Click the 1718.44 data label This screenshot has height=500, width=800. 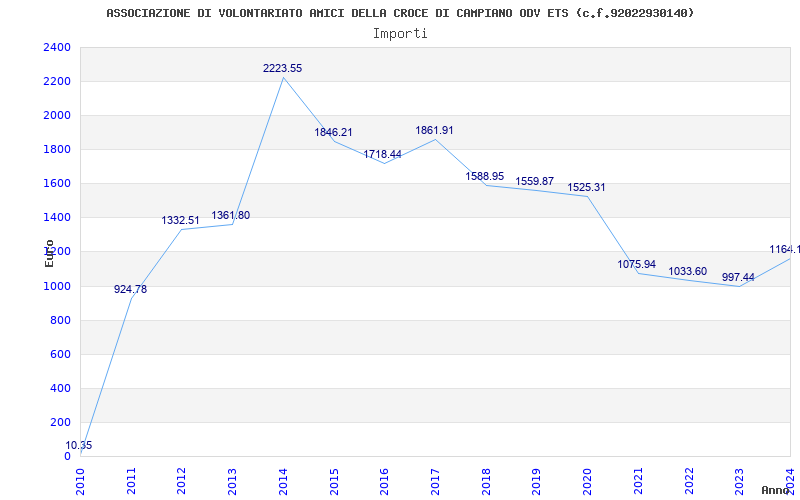[383, 154]
